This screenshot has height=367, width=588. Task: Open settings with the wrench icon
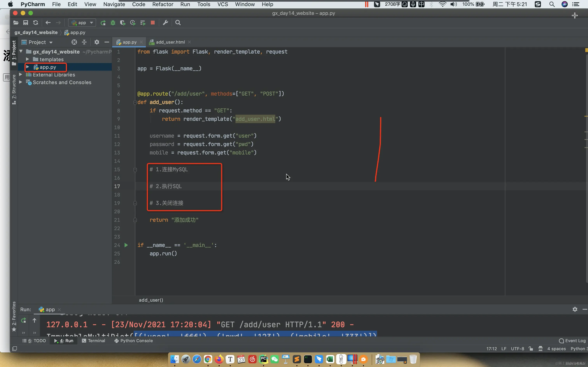pos(165,23)
